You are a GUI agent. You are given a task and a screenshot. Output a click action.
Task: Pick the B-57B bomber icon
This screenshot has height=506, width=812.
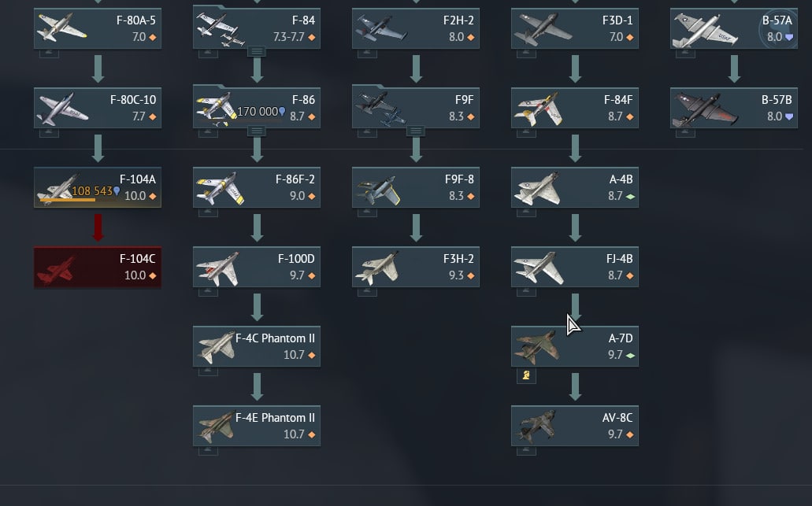coord(704,109)
